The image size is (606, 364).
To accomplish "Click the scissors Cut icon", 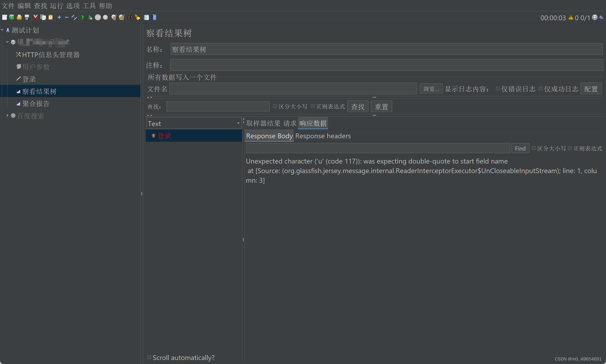I will [35, 18].
